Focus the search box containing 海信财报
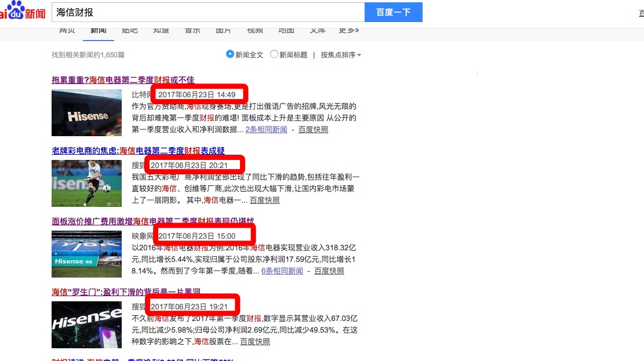The width and height of the screenshot is (644, 361). [x=208, y=12]
